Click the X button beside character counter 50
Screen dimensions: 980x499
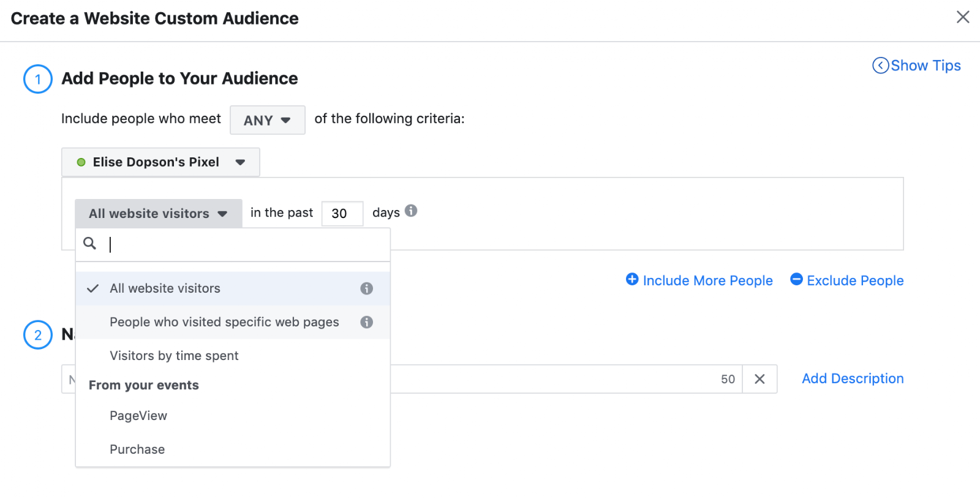click(759, 379)
